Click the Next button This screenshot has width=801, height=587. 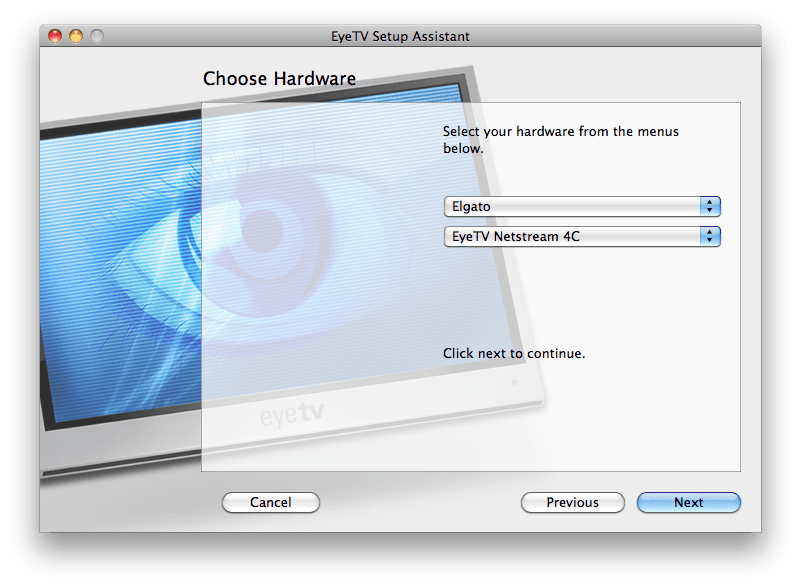click(x=688, y=502)
